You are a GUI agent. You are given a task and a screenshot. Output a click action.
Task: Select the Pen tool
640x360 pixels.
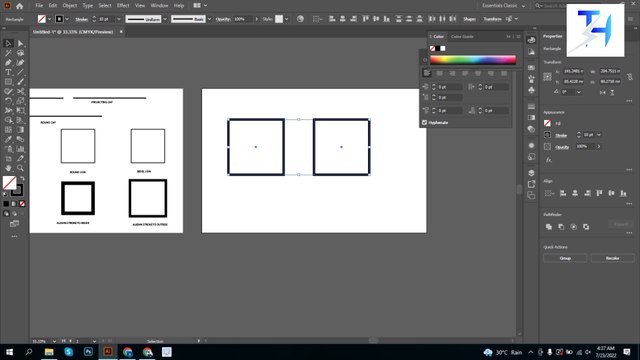8,62
